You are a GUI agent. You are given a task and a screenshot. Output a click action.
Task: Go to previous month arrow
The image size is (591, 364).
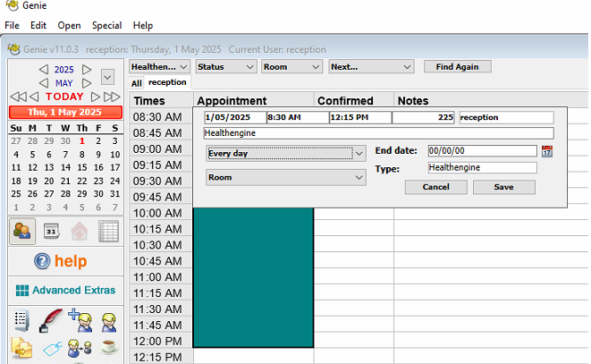41,83
